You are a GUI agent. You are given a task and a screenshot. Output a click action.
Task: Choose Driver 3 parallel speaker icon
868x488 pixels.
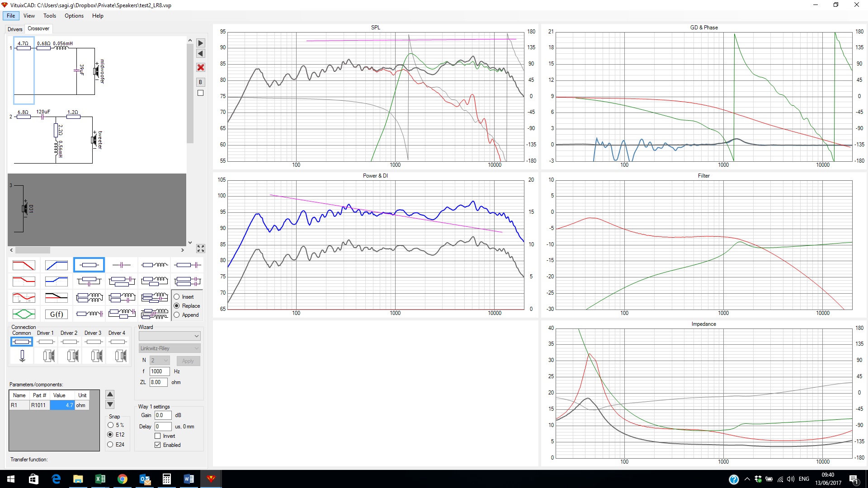[96, 356]
